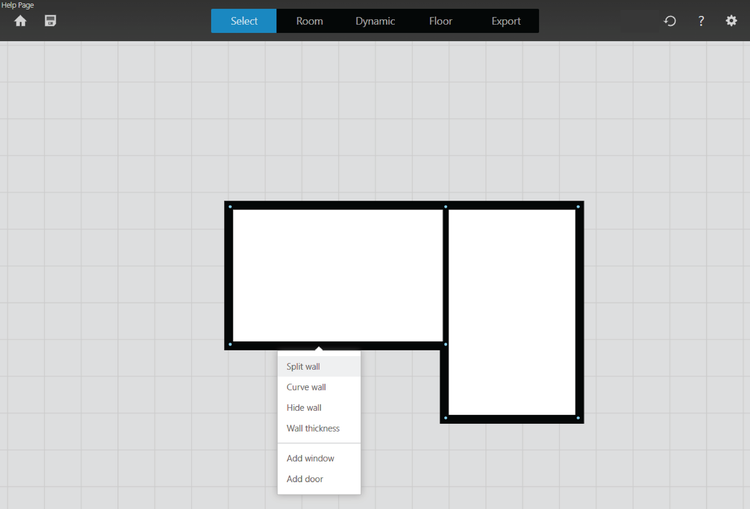
Task: Open settings gear icon
Action: 731,21
